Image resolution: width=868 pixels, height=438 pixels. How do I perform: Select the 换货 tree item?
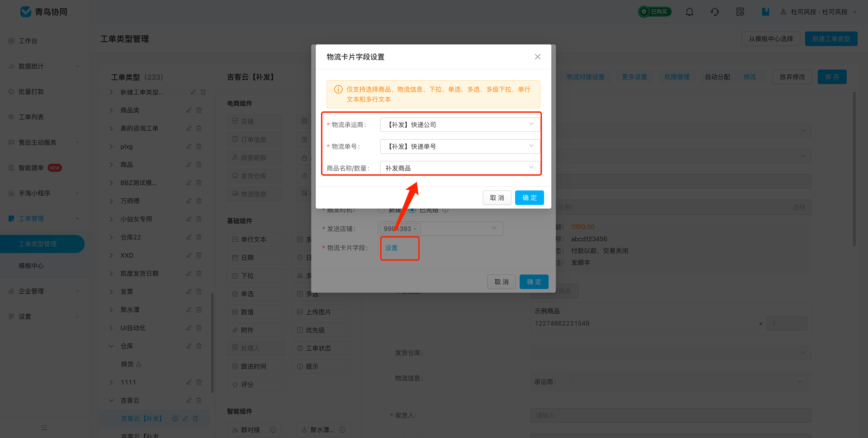127,364
